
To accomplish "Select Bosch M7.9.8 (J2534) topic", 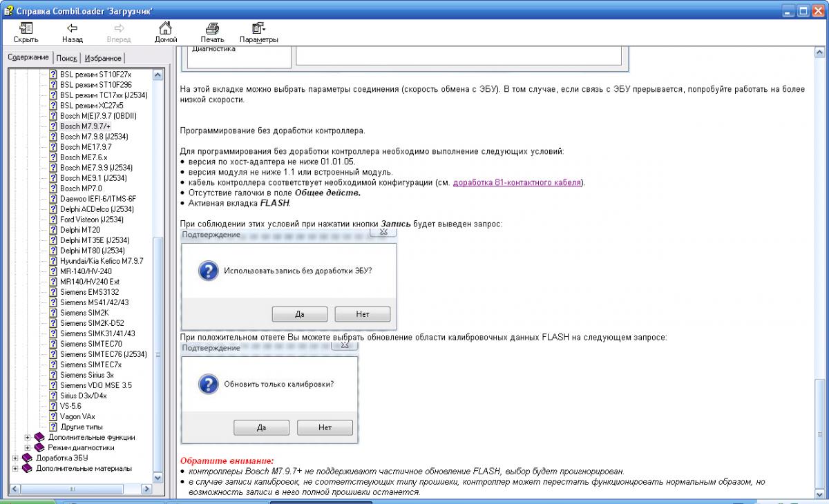I will click(x=94, y=136).
